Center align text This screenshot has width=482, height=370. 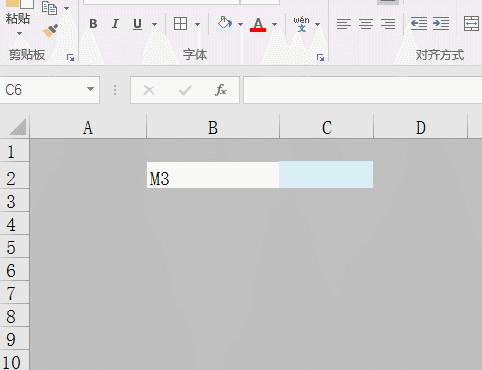click(x=366, y=24)
